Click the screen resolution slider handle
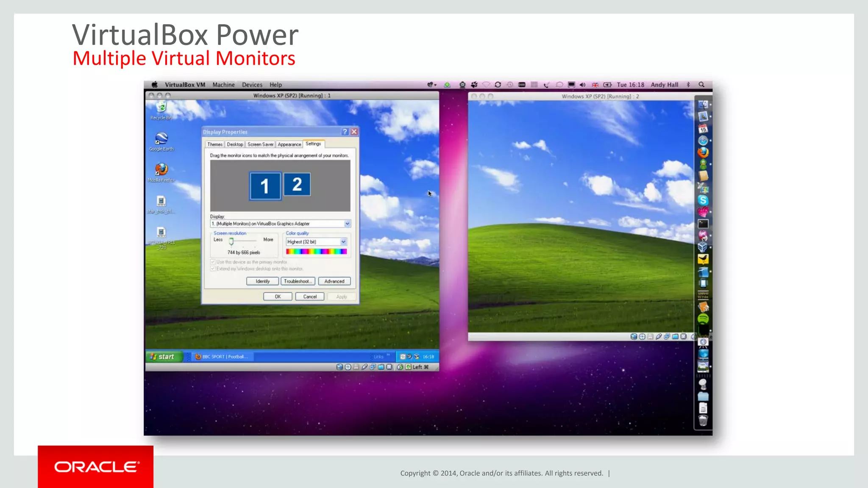This screenshot has height=488, width=868. tap(231, 241)
